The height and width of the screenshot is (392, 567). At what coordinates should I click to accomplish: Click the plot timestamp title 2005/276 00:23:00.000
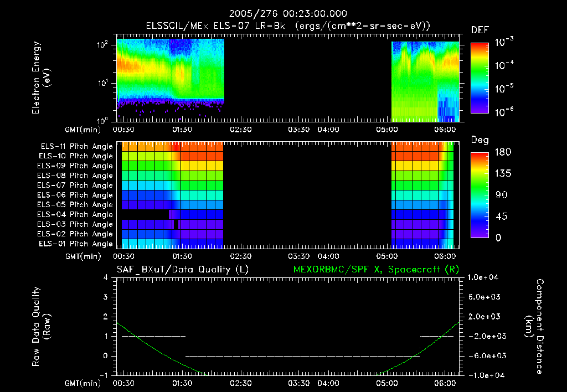pos(288,14)
